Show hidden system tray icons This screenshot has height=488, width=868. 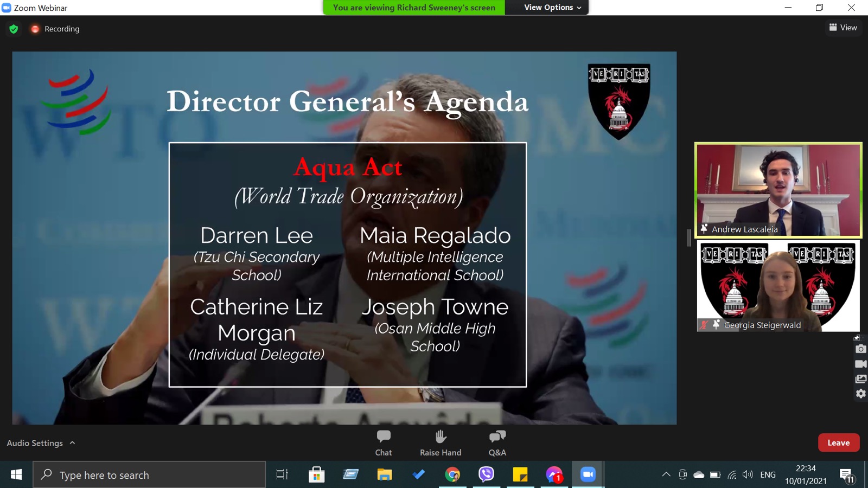[666, 475]
